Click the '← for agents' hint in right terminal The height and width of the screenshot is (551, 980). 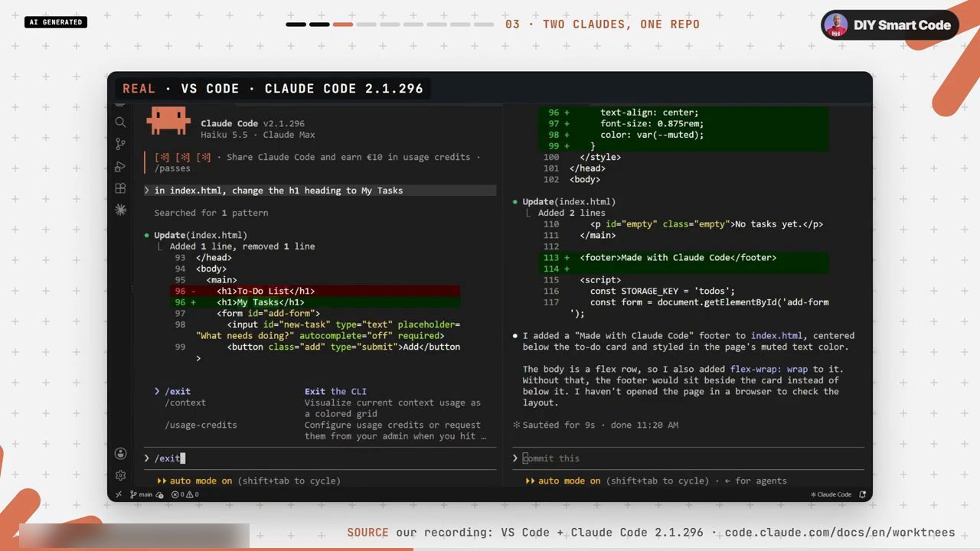(x=756, y=481)
